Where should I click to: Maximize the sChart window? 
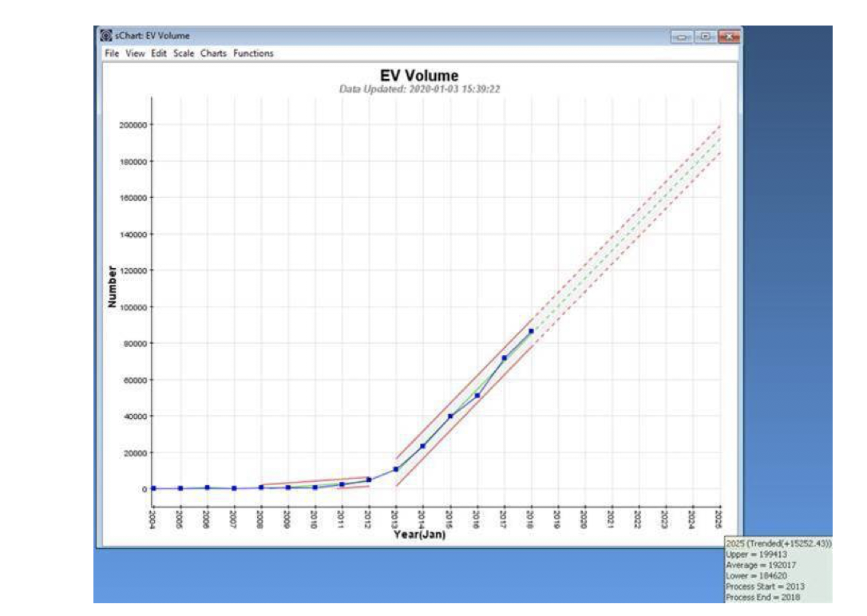pyautogui.click(x=706, y=37)
